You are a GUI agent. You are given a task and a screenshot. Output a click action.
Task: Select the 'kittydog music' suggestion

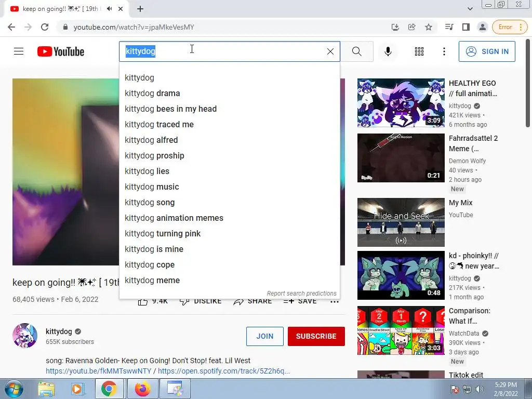tap(229, 187)
